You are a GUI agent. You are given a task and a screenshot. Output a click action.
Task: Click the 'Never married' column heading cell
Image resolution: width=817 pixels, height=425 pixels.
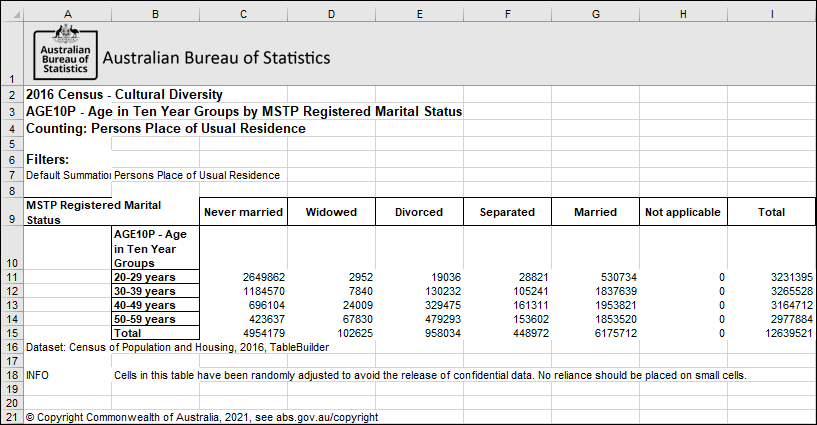[x=243, y=212]
